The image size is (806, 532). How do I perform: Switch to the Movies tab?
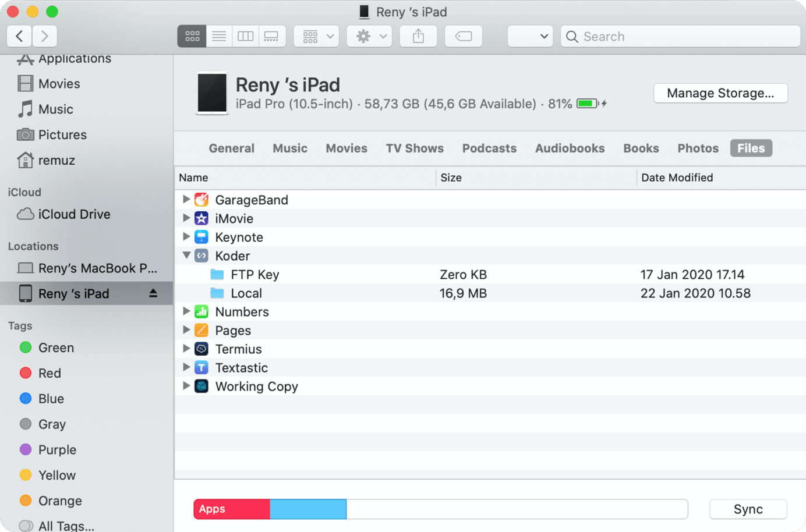[x=347, y=148]
